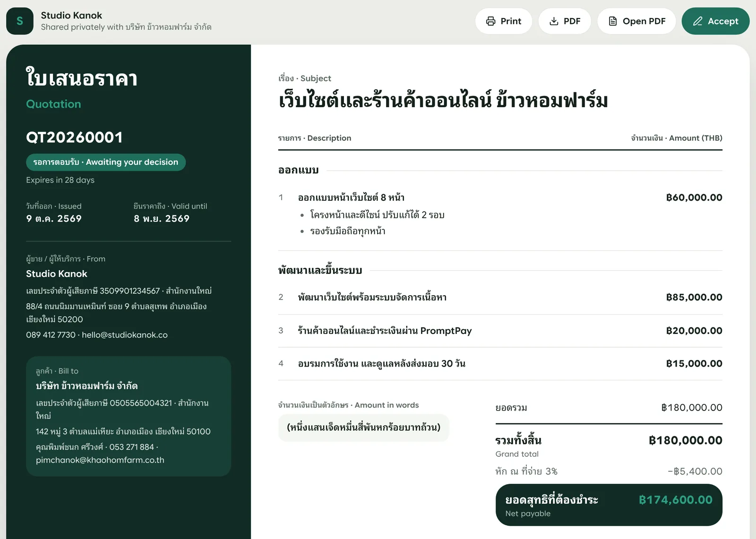756x539 pixels.
Task: Click customer address 142 หมู่ 3 line
Action: pos(123,431)
